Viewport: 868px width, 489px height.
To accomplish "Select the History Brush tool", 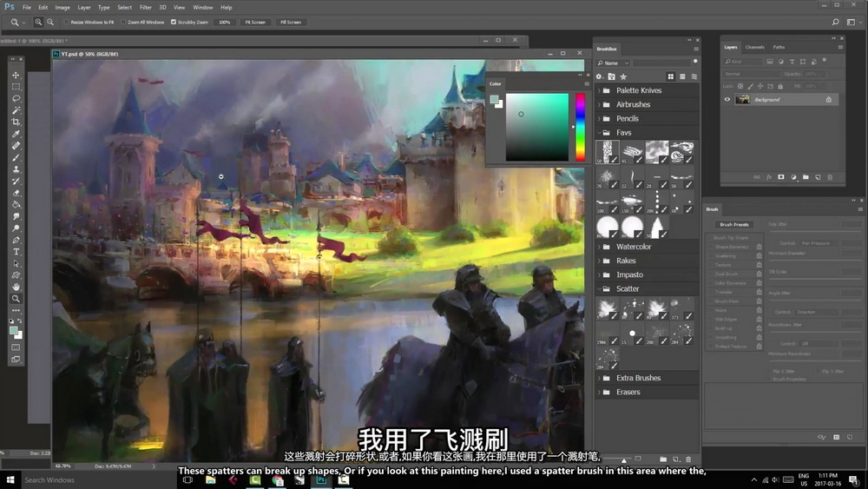I will point(16,181).
